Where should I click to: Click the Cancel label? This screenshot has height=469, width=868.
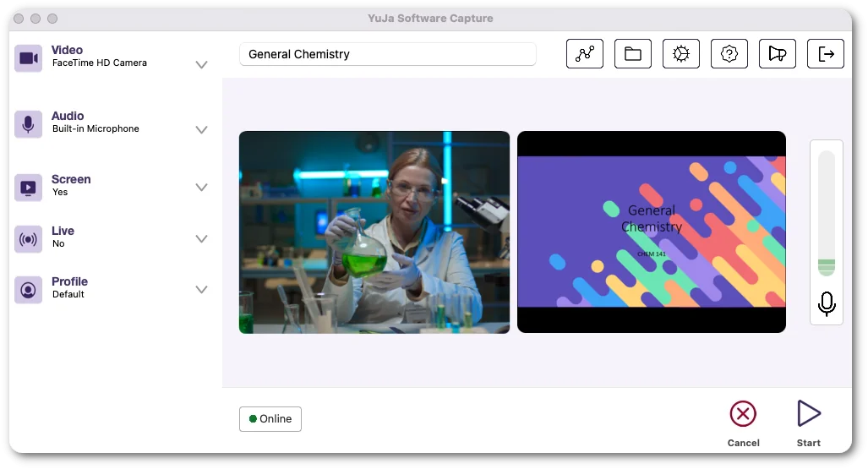744,443
